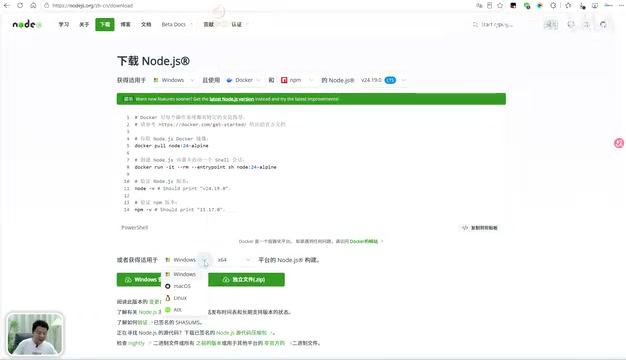Viewport: 626px width, 360px height.
Task: Open the Node.js source tarball link
Action: tap(242, 333)
